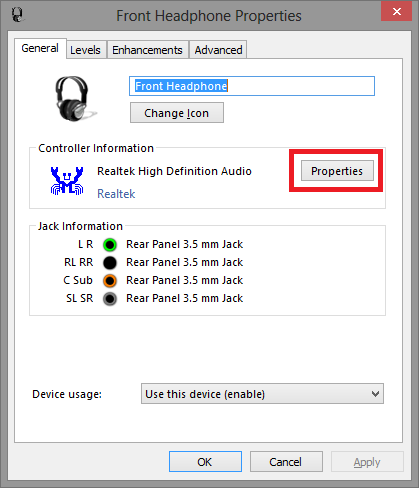The image size is (419, 488).
Task: Click the Front Headphone name text field
Action: (x=252, y=86)
